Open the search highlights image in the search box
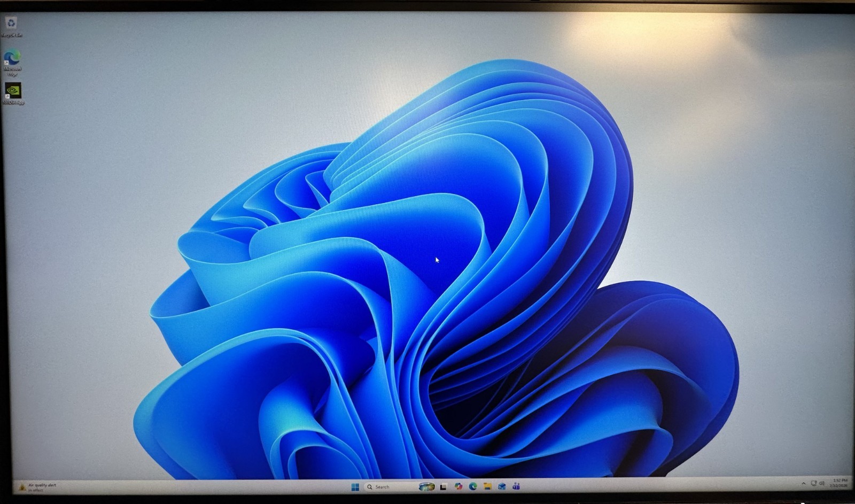855x504 pixels. tap(426, 487)
